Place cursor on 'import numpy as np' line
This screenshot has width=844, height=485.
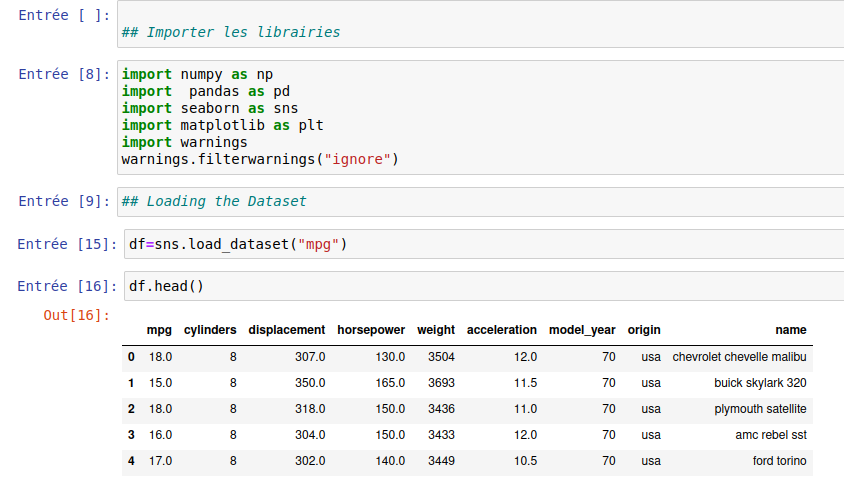click(197, 74)
